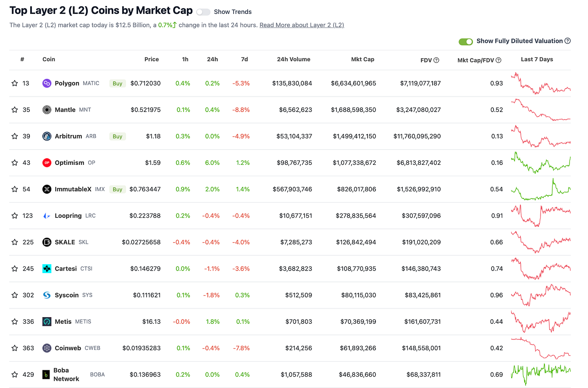Click the Buy button for Arbitrum

[x=117, y=136]
